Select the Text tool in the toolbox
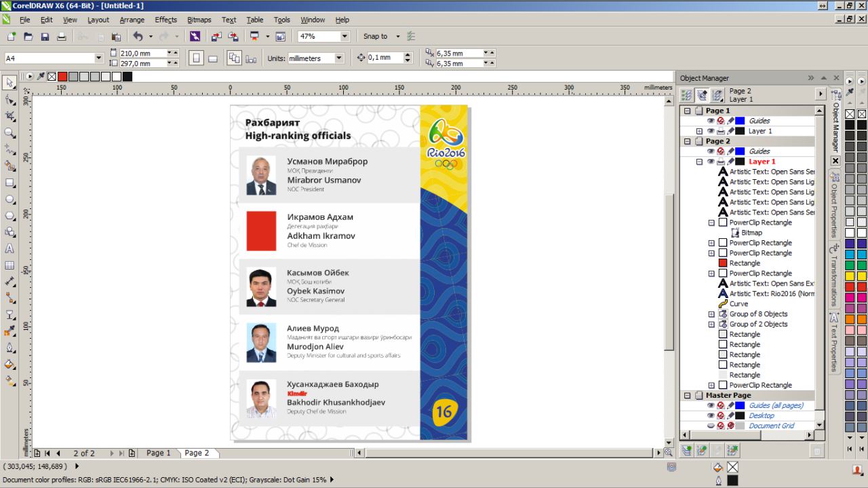The image size is (868, 488). pyautogui.click(x=9, y=248)
